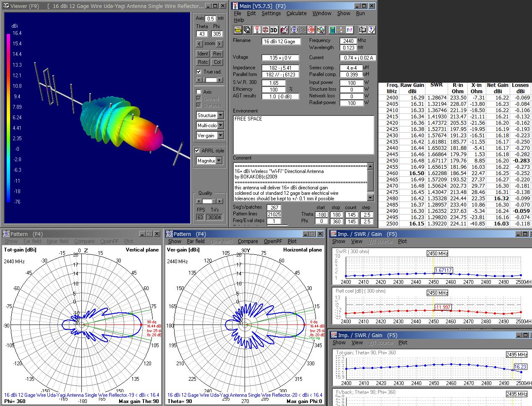Viewport: 532px width, 406px height.
Task: Click the Frequency input field
Action: pos(348,41)
